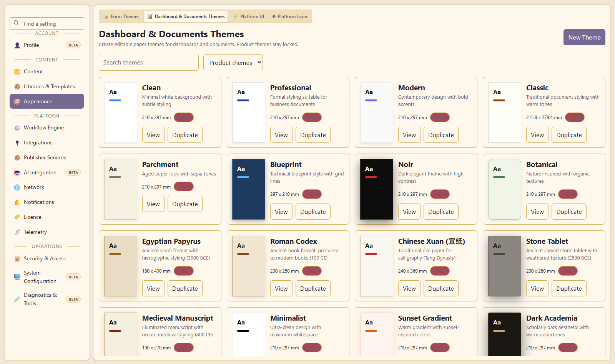Click the Licence ticket icon
The height and width of the screenshot is (364, 615).
pos(17,217)
